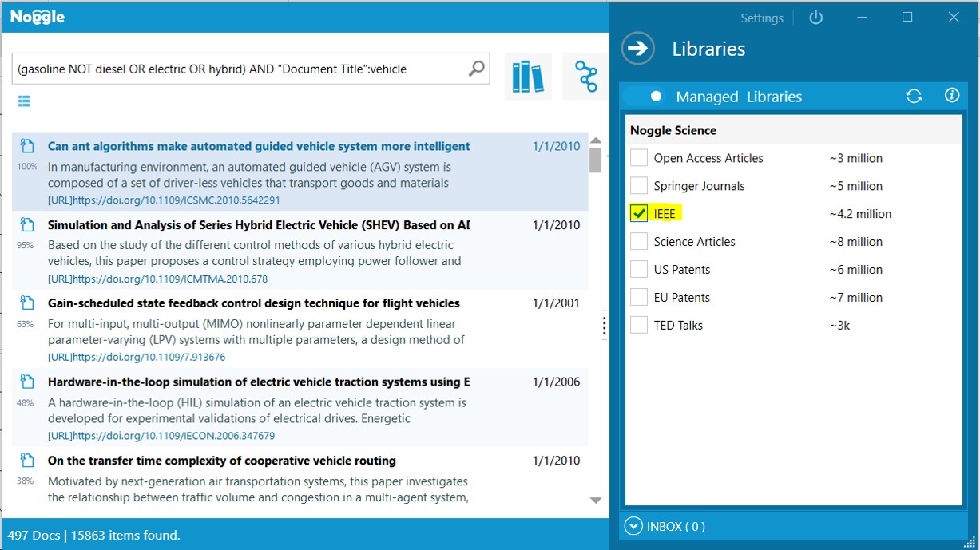The width and height of the screenshot is (980, 550).
Task: Expand the INBOX section chevron
Action: [633, 526]
